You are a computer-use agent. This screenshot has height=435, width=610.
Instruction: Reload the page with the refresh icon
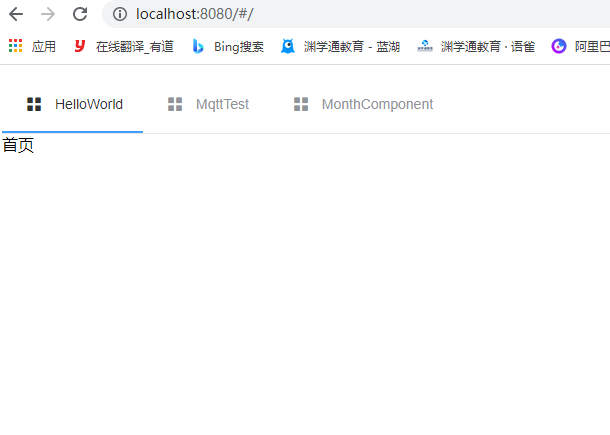[80, 14]
